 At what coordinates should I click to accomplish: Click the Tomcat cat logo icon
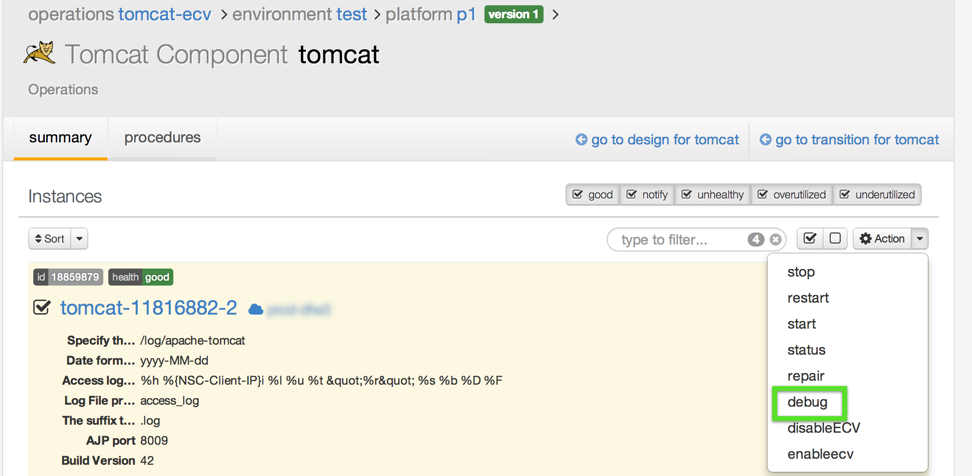tap(39, 53)
